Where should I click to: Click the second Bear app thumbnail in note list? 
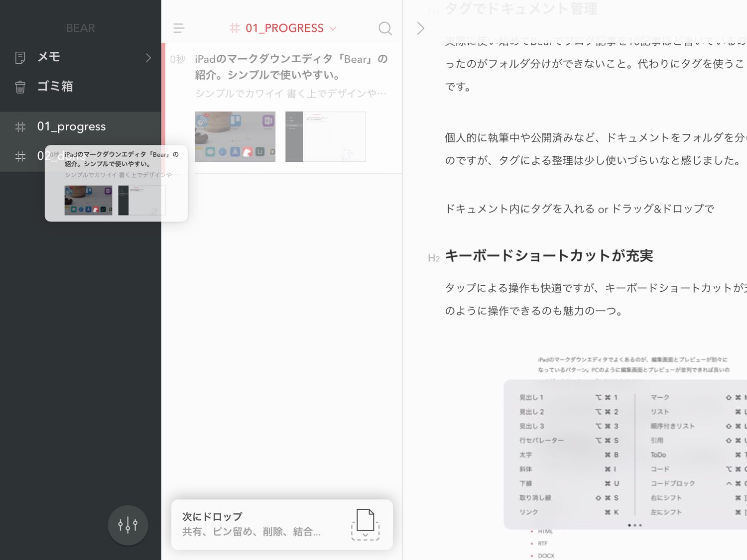326,136
